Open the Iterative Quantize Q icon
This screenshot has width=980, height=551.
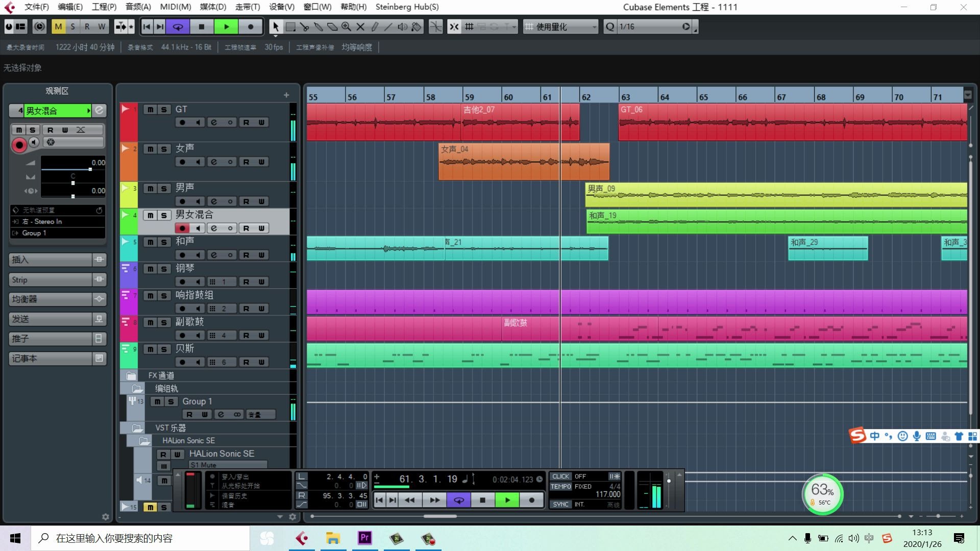(610, 27)
